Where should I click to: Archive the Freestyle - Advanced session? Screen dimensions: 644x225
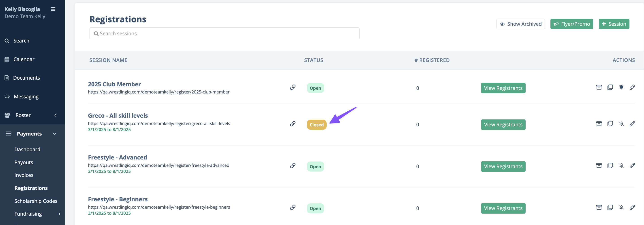click(599, 166)
